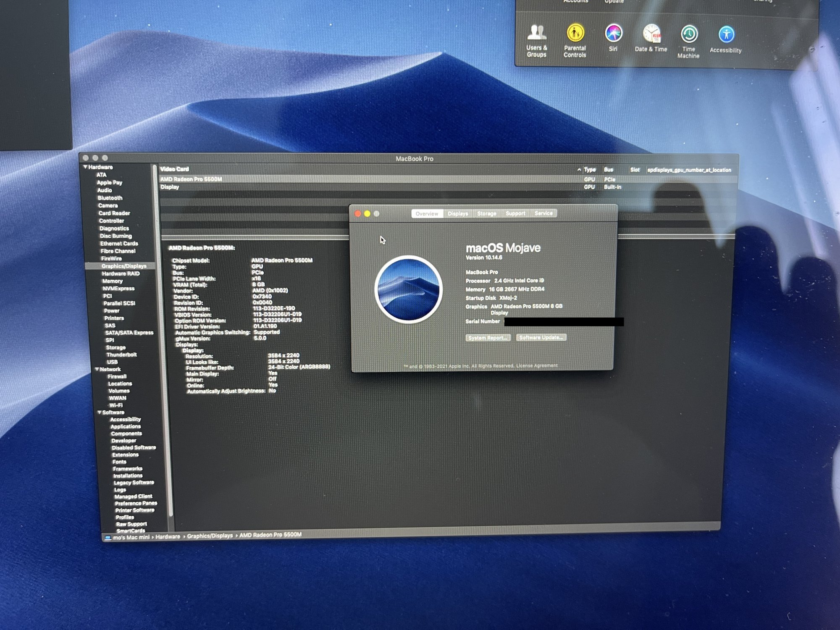
Task: Close the About This Mac window
Action: pos(358,214)
